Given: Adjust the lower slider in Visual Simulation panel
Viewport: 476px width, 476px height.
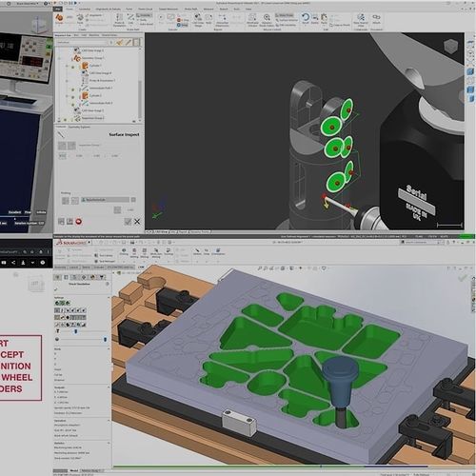Looking at the screenshot, I should (105, 340).
